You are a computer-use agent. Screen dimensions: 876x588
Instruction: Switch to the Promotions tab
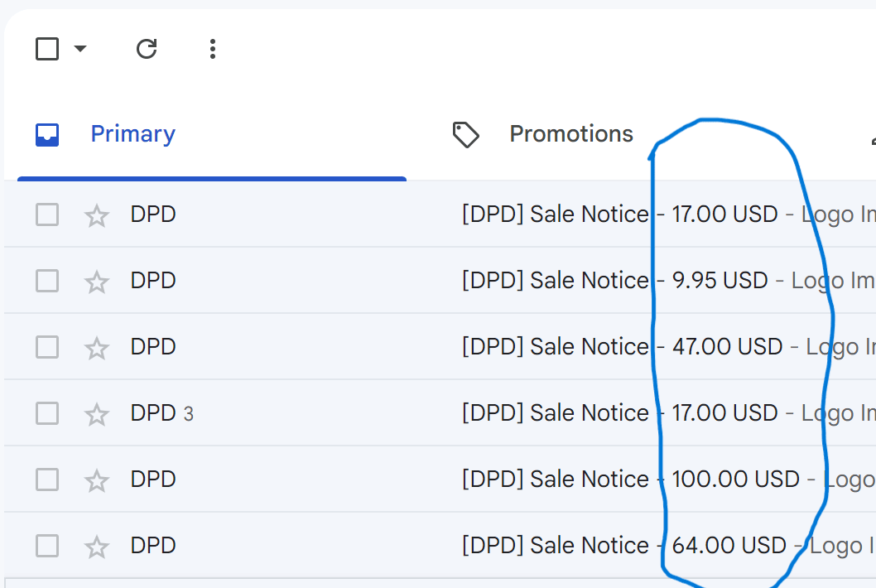click(x=570, y=134)
